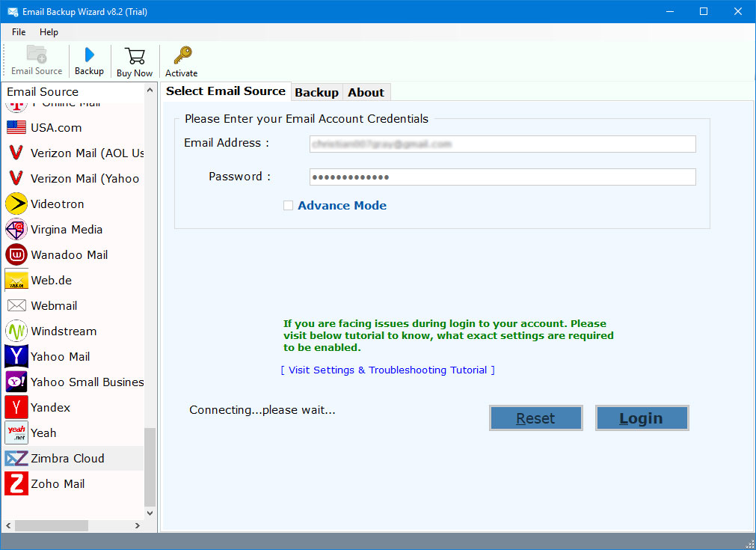Screen dimensions: 756x550
Task: Choose the Yahoo Mail Y icon
Action: 16,356
